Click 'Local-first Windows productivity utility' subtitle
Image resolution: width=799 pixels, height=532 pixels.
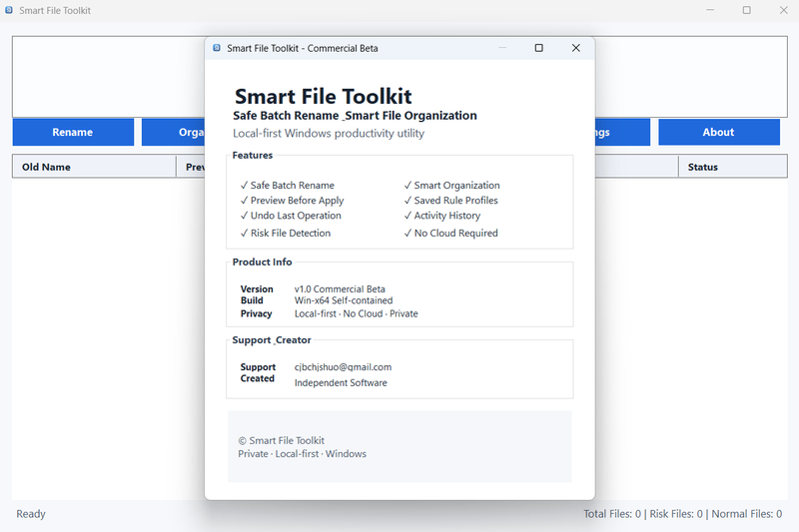coord(329,134)
